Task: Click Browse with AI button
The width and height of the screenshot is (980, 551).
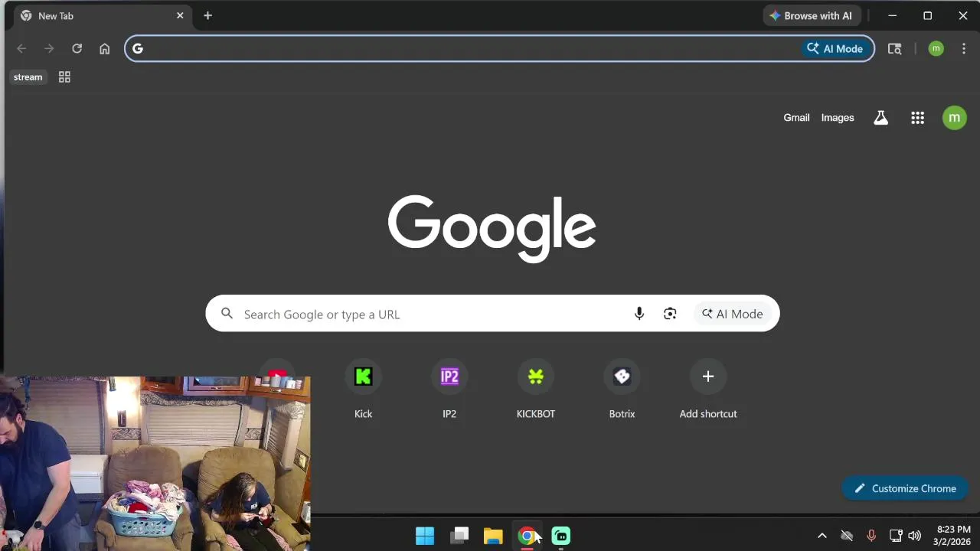Action: point(812,15)
